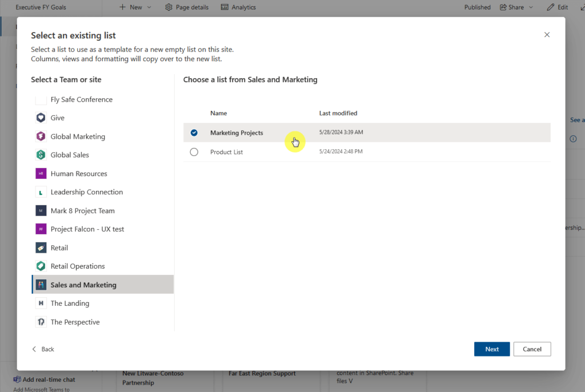Click the Give site icon

(x=41, y=118)
